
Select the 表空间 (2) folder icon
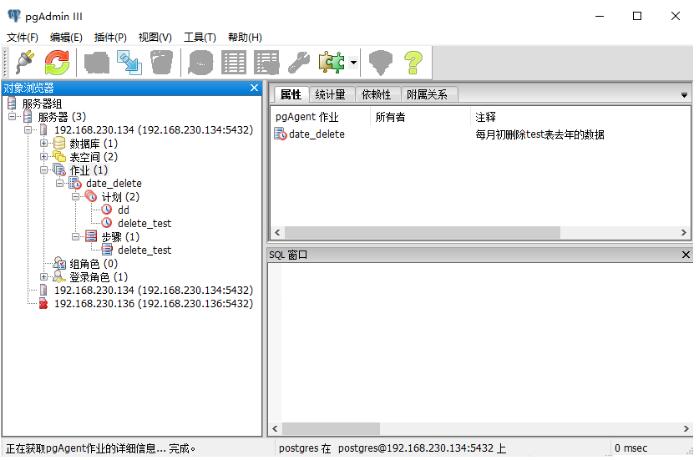pyautogui.click(x=59, y=157)
